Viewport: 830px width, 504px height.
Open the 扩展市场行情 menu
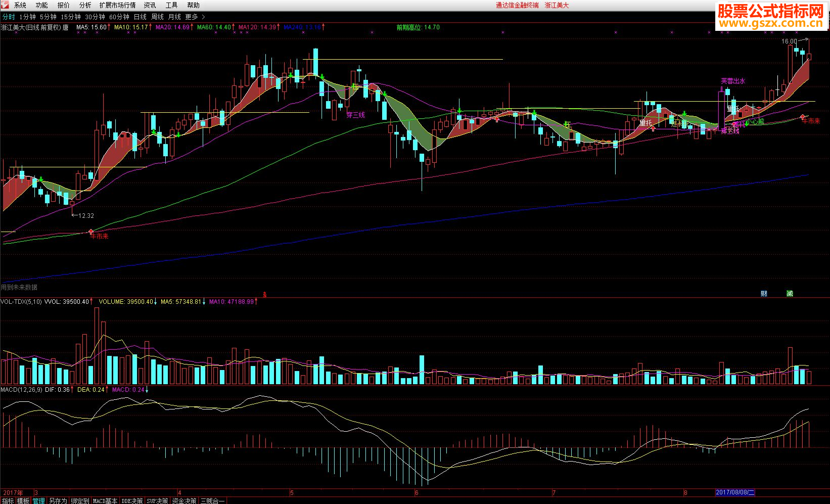[118, 5]
